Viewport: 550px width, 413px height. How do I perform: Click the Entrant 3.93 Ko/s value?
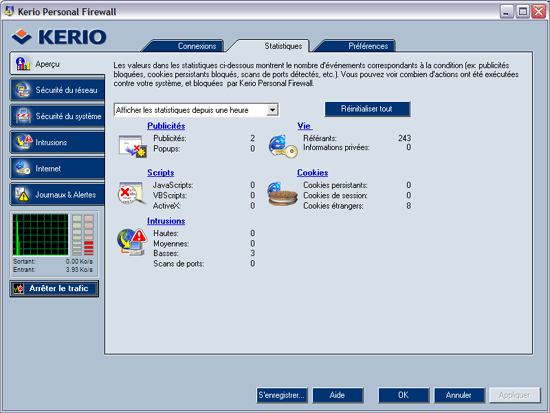coord(79,269)
